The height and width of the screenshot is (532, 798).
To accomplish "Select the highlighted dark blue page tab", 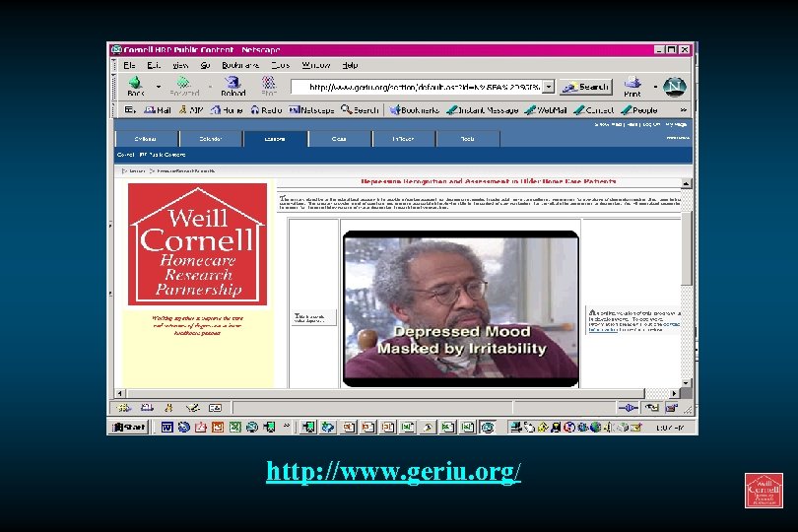I will coord(275,139).
